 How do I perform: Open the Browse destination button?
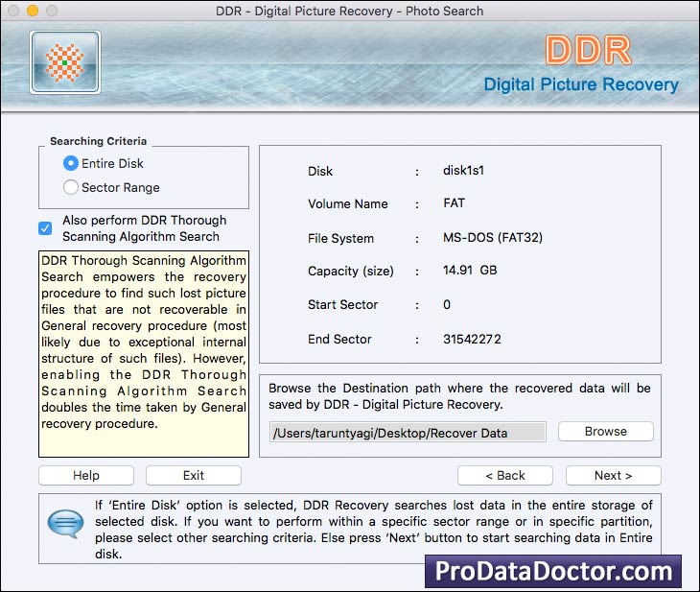pyautogui.click(x=606, y=432)
